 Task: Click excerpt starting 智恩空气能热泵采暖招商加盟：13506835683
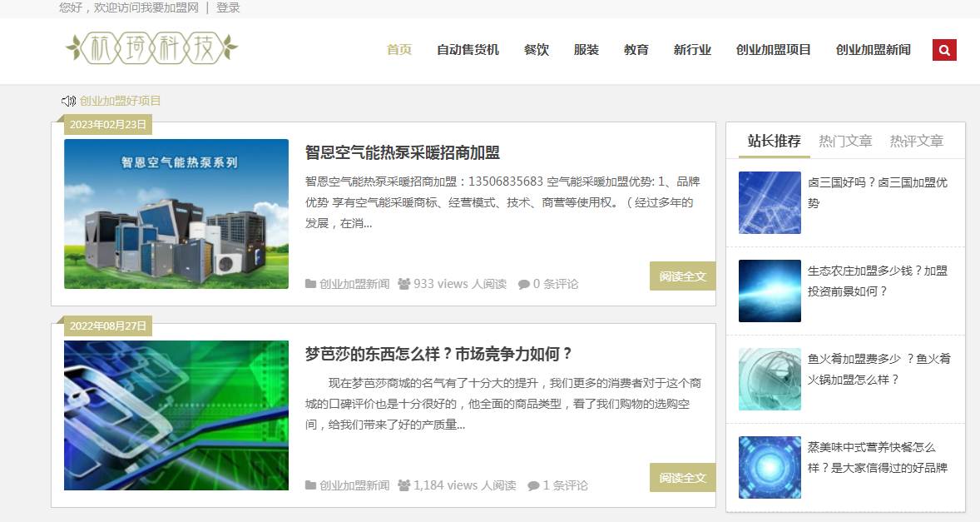coord(502,202)
